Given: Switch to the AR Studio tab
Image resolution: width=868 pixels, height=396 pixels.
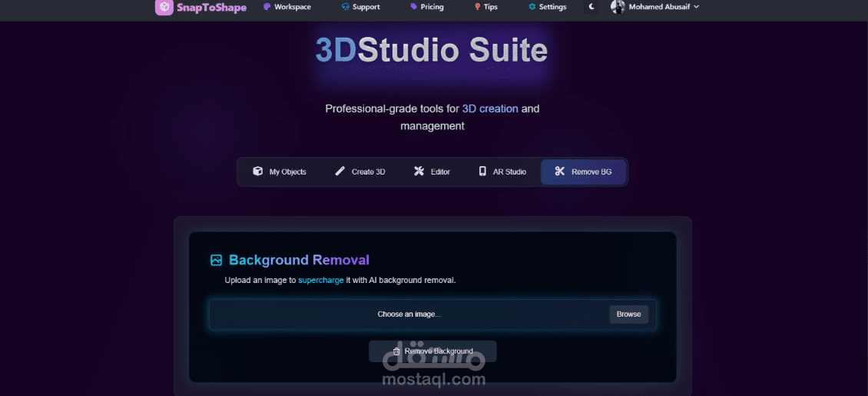Looking at the screenshot, I should [502, 171].
